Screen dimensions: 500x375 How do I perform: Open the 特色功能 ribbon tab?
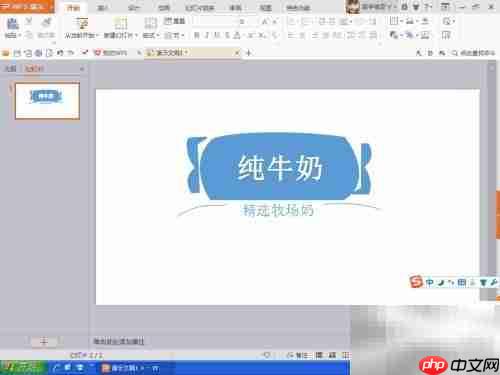click(x=298, y=7)
